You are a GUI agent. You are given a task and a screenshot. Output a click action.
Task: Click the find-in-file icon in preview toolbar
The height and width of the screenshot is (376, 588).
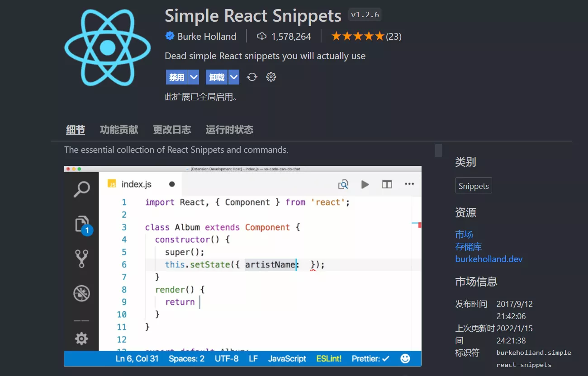click(343, 184)
